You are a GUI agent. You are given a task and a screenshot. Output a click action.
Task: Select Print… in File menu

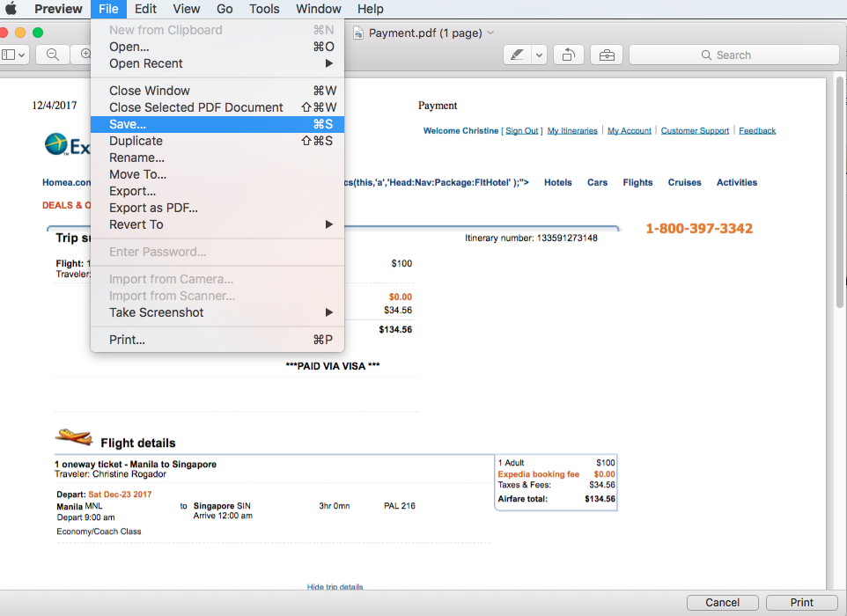coord(217,340)
